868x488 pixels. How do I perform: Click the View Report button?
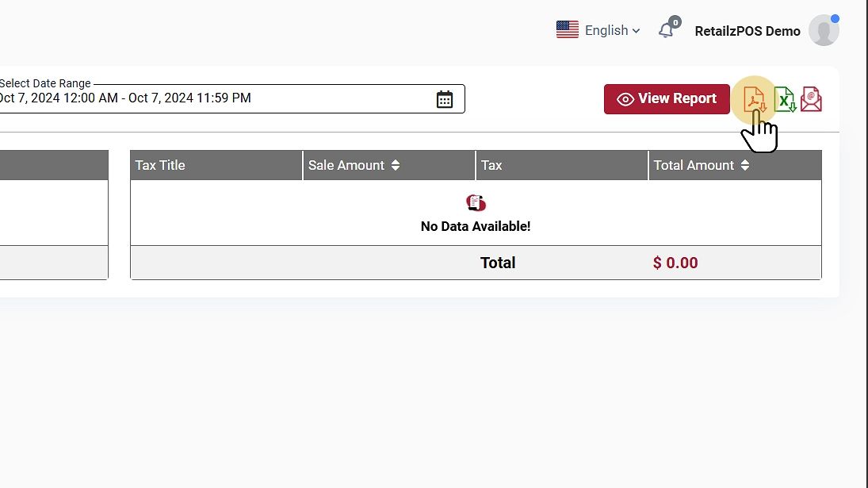[667, 99]
